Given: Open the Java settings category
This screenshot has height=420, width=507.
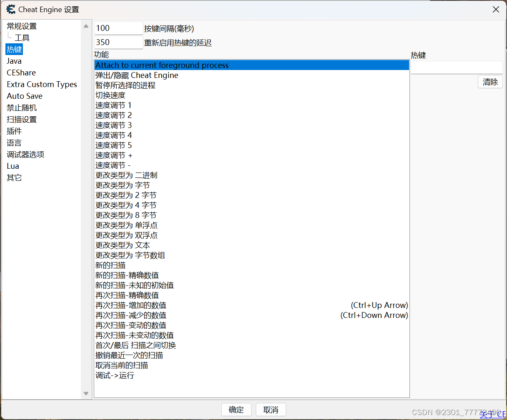Looking at the screenshot, I should point(14,61).
